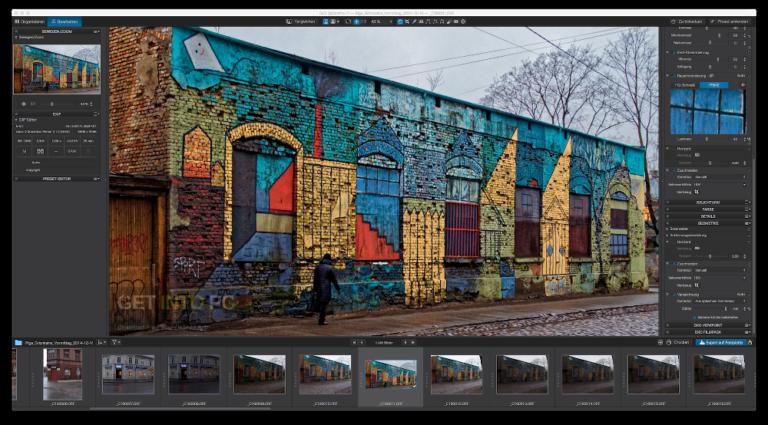The height and width of the screenshot is (425, 768).
Task: Click the zoom-to-fit icon under navigator preview
Action: tap(24, 102)
